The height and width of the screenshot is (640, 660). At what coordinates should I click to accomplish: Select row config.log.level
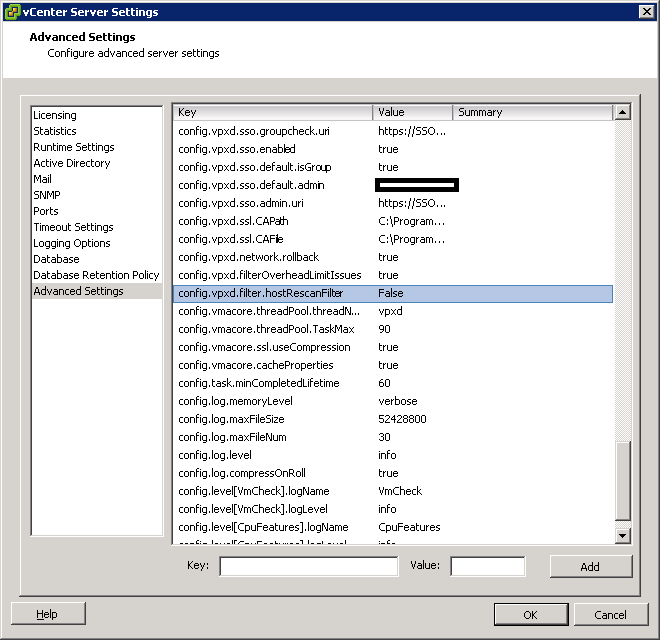coord(393,456)
